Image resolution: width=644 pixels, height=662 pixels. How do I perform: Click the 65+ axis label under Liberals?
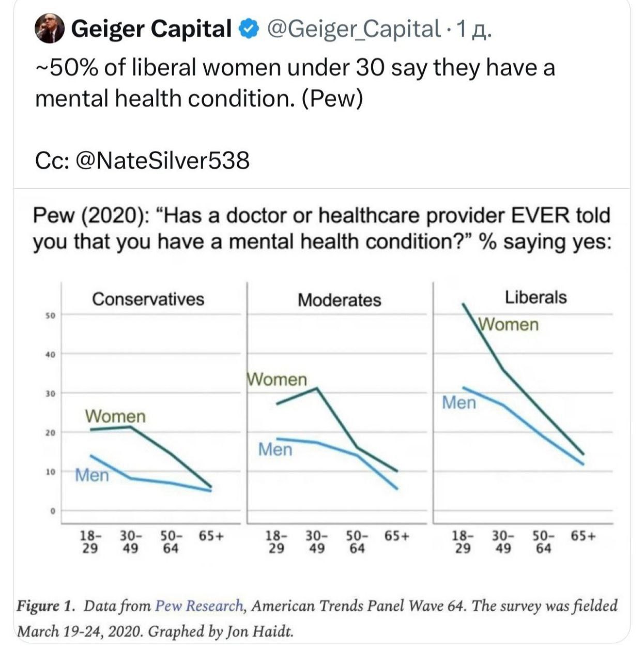[583, 536]
